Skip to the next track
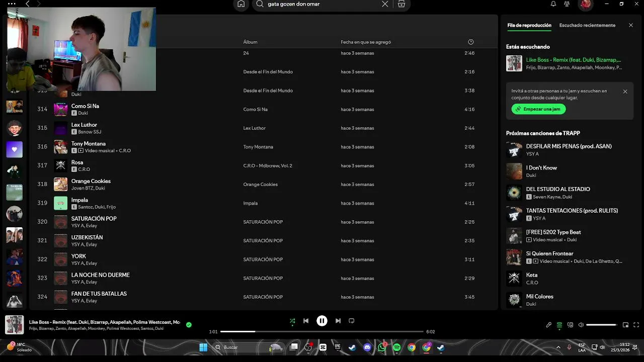 tap(338, 321)
